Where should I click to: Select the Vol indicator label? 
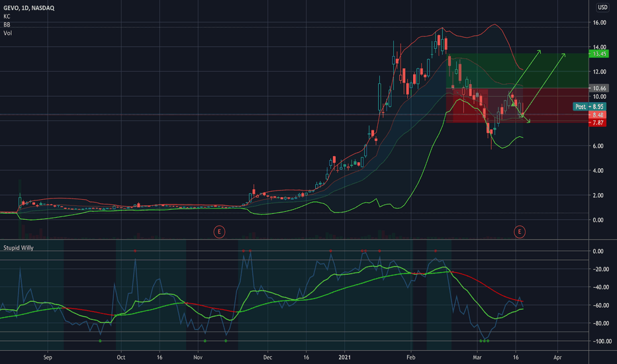pyautogui.click(x=7, y=33)
